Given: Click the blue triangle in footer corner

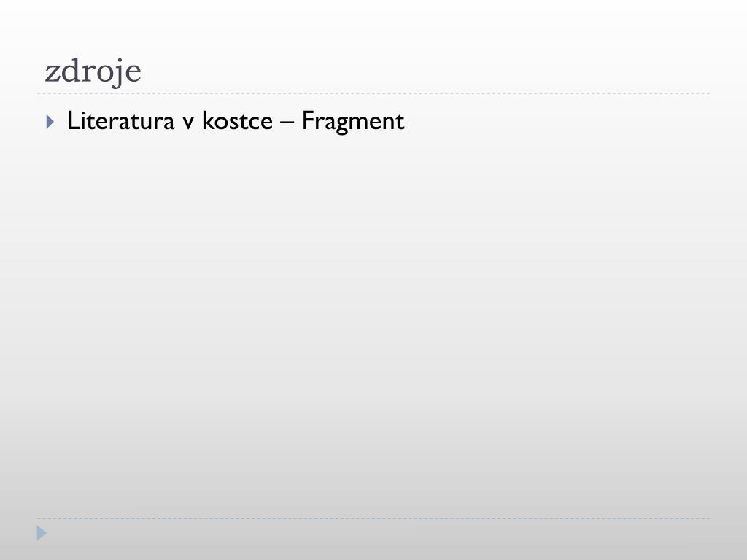Looking at the screenshot, I should click(x=42, y=533).
